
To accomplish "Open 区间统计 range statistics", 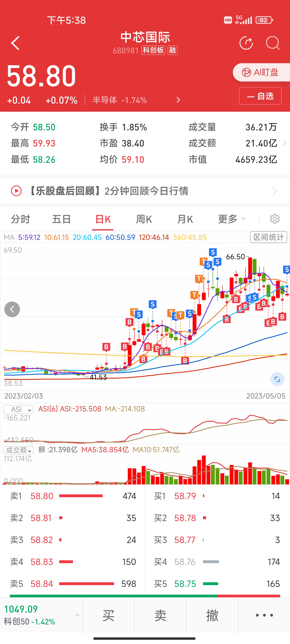I will [x=268, y=237].
